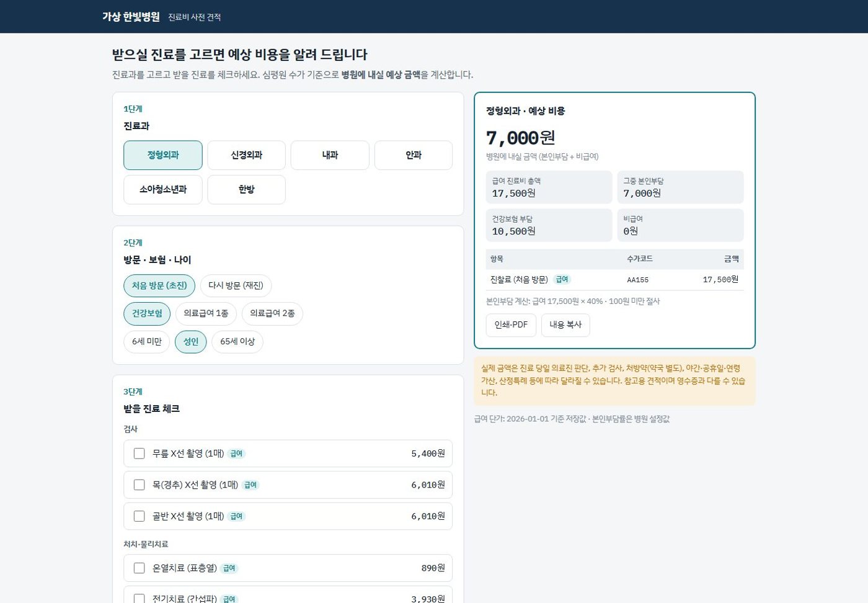
Task: Click the 진찰료 (처음 방문) table row label
Action: (x=519, y=280)
